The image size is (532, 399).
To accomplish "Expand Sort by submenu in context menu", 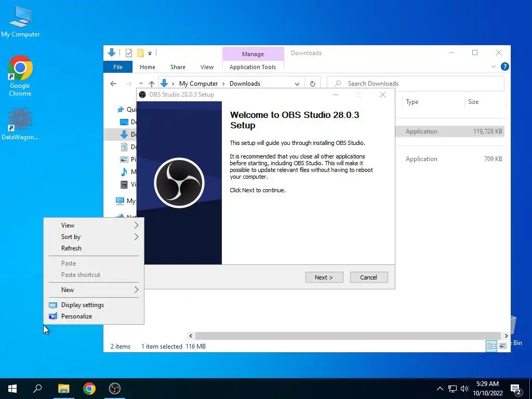I will click(x=94, y=237).
